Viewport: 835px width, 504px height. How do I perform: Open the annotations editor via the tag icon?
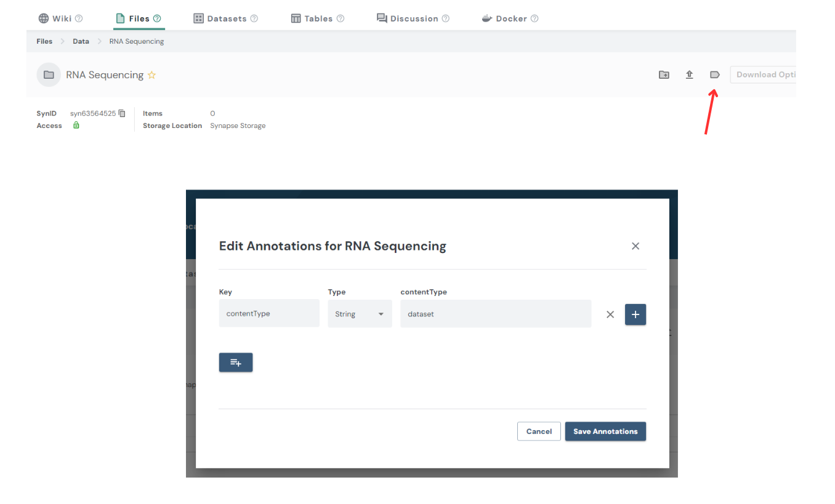coord(714,74)
